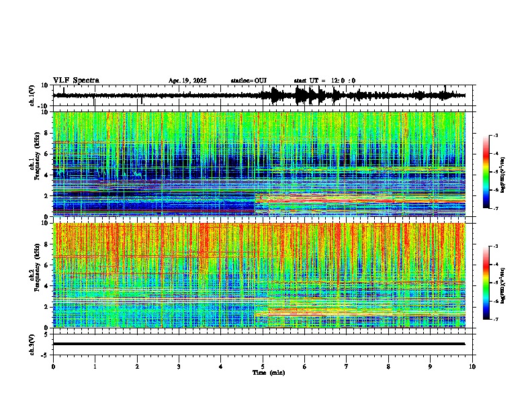Click the ch.2 frequency tick label '4'
Image resolution: width=532 pixels, height=411 pixels.
click(46, 286)
